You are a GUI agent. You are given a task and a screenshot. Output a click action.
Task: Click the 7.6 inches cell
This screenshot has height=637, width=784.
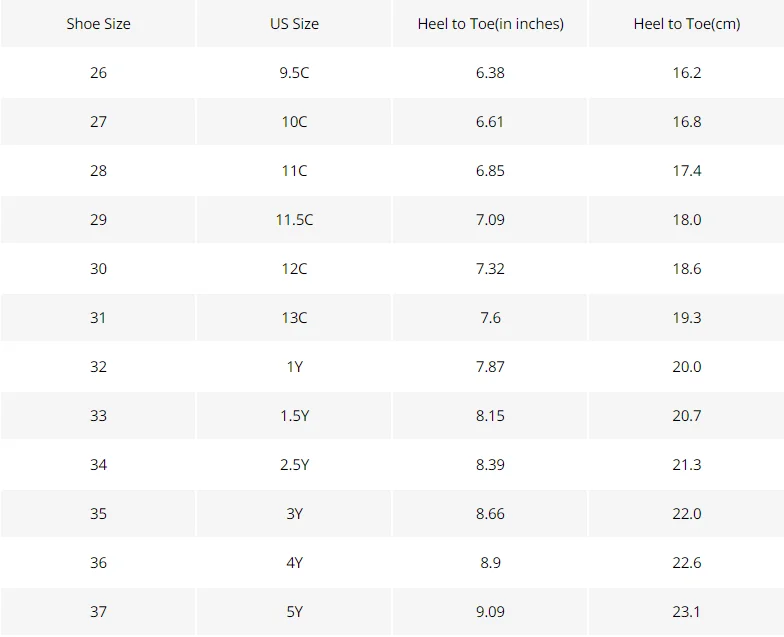[490, 318]
